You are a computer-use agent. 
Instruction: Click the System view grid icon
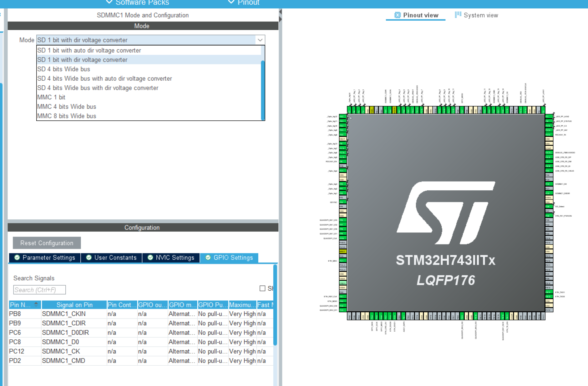(x=458, y=14)
